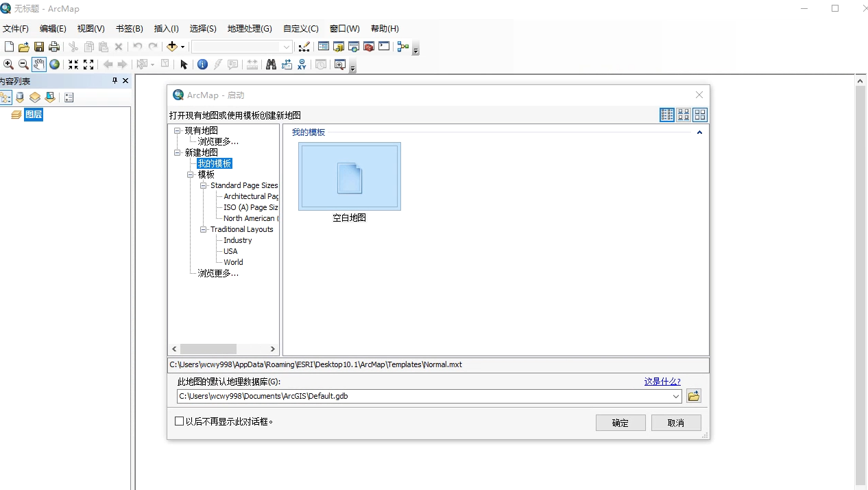868x490 pixels.
Task: Open the Table of Contents window icon
Action: (324, 47)
